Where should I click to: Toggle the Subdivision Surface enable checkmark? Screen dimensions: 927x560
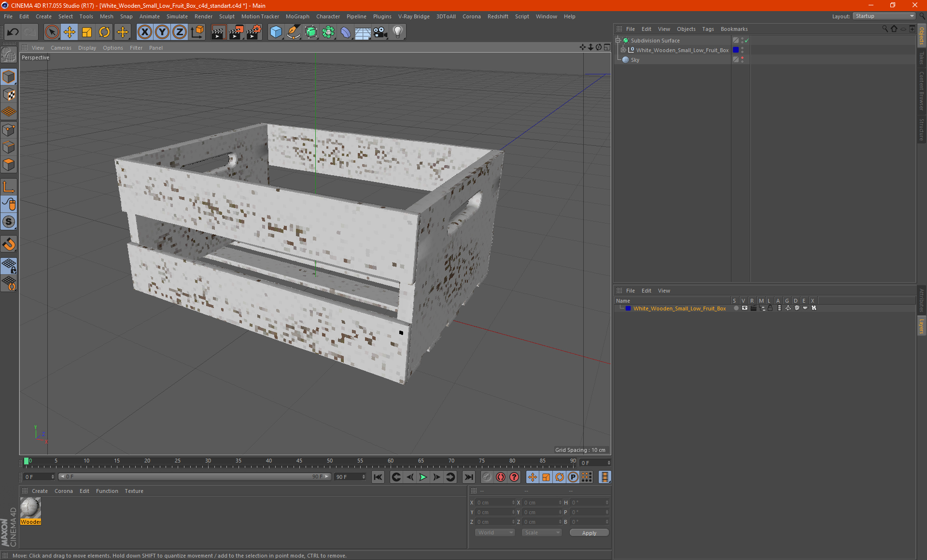tap(746, 41)
